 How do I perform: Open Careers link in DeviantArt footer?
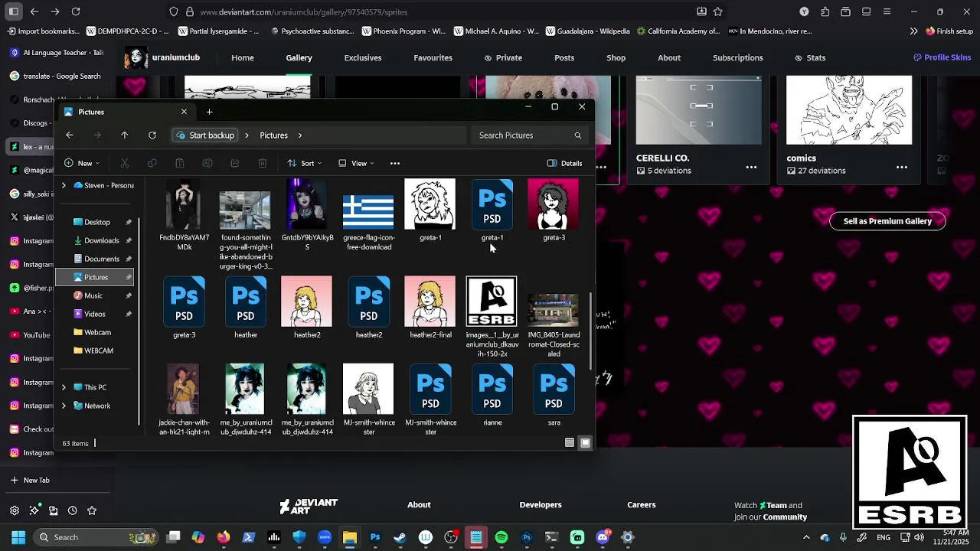click(x=642, y=504)
